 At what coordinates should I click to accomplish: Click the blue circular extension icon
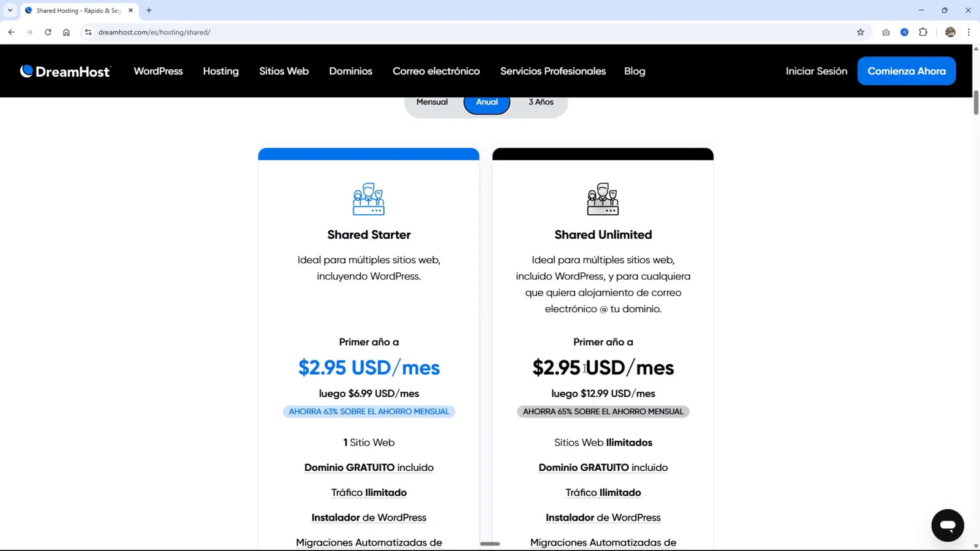pyautogui.click(x=905, y=32)
